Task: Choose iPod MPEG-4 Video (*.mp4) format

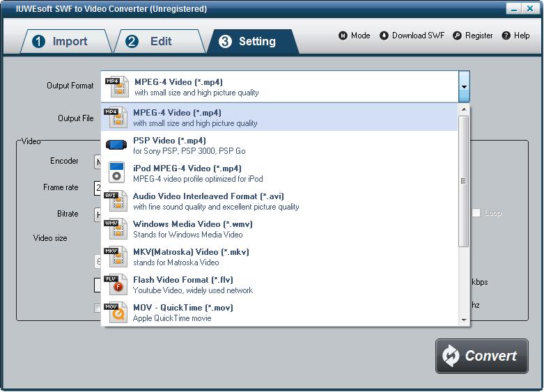Action: tap(279, 173)
